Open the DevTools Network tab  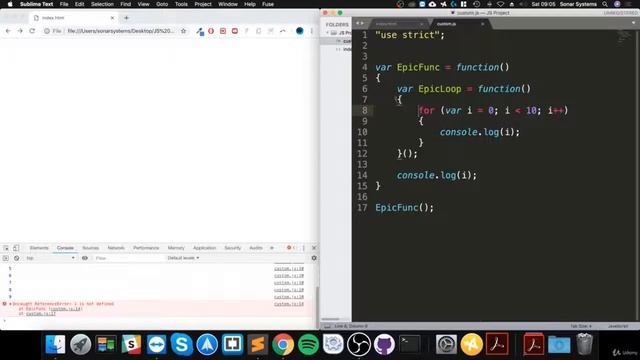point(116,248)
